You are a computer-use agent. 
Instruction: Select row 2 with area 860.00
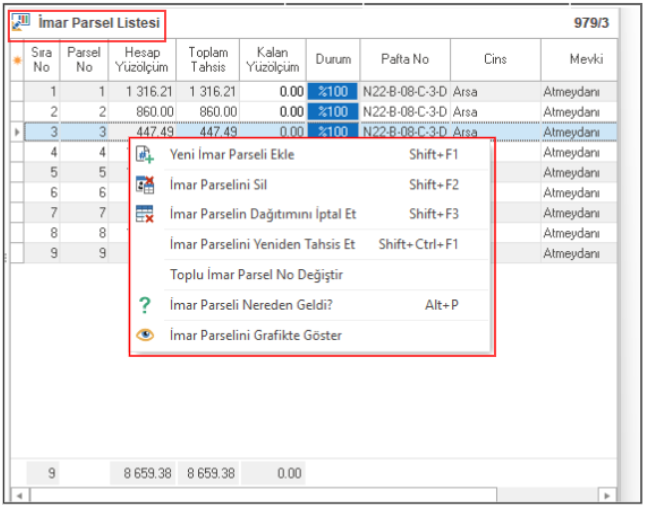click(x=142, y=111)
